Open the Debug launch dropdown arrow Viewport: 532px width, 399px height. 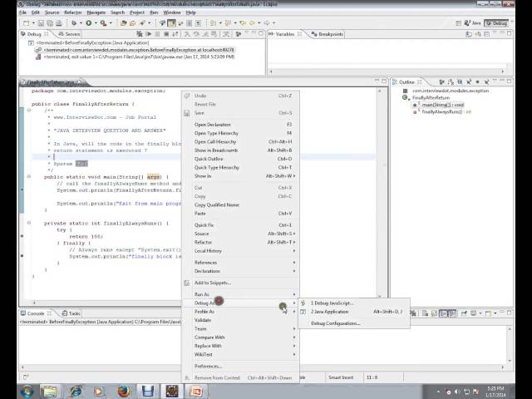tap(81, 23)
